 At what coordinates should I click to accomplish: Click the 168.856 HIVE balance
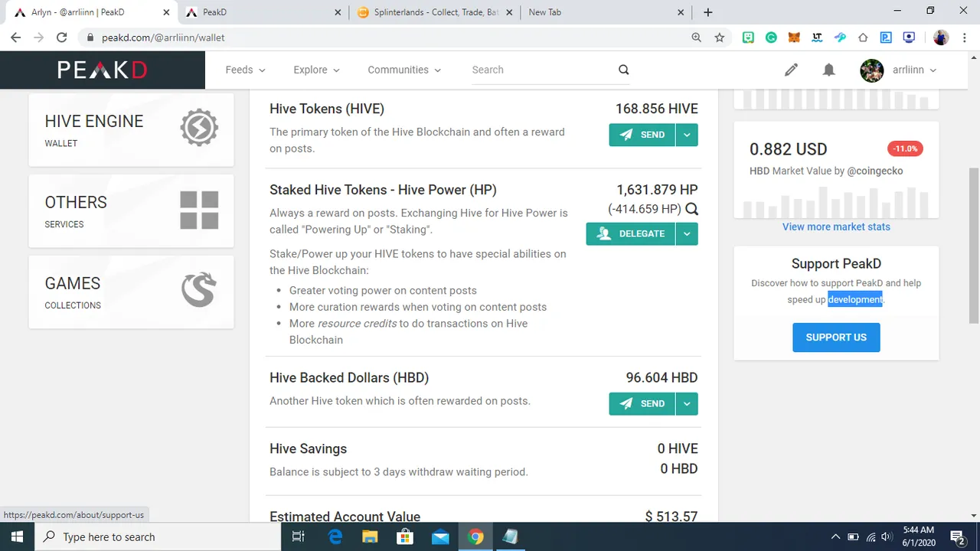click(657, 109)
